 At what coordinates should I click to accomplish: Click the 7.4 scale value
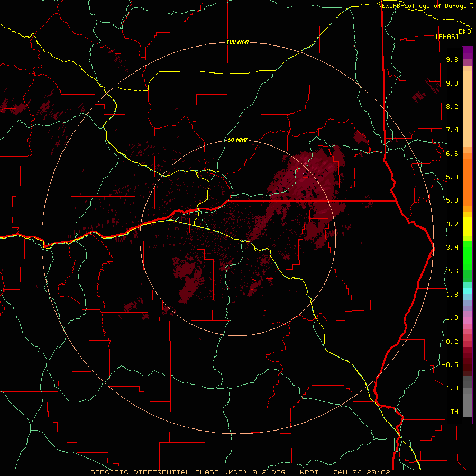point(452,130)
